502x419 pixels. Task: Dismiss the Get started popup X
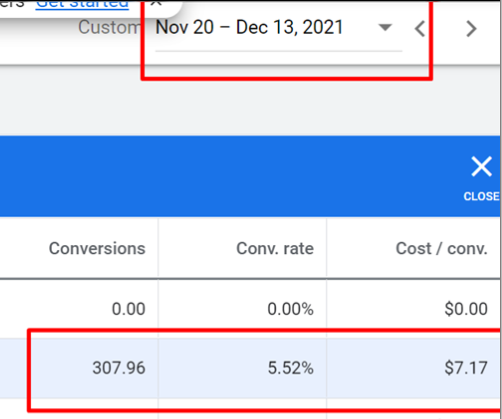point(156,3)
